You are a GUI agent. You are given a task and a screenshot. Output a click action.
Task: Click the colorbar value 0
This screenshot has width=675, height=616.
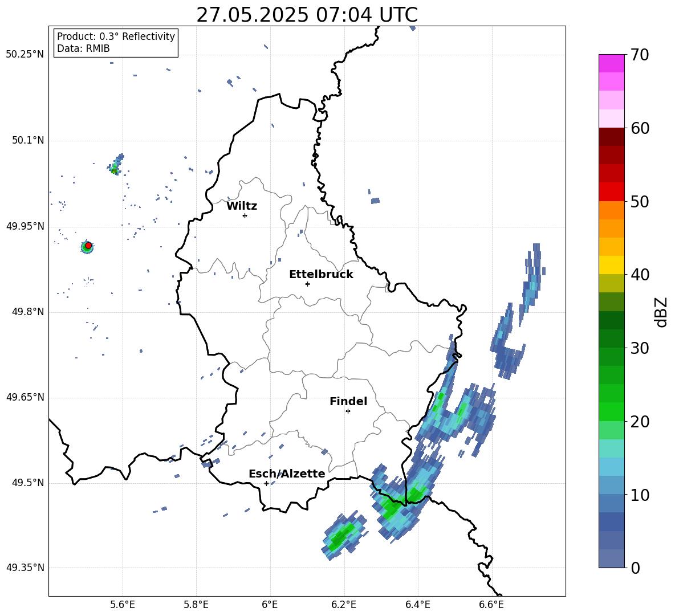coord(636,568)
